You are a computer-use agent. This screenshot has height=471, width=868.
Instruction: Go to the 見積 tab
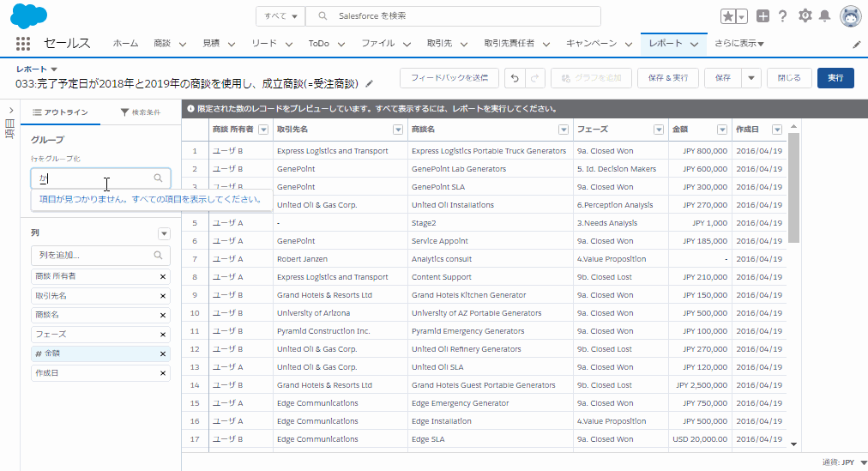(211, 43)
